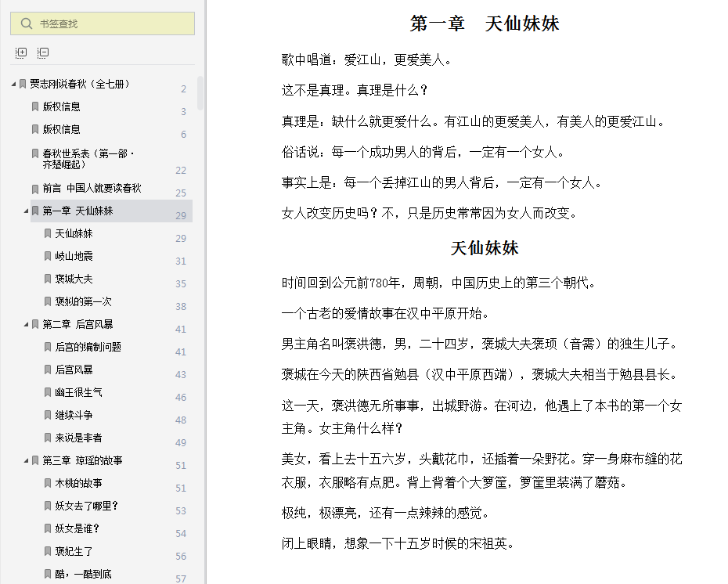728x584 pixels.
Task: Collapse the 第二章 后宫风暴 chapter node
Action: [26, 325]
